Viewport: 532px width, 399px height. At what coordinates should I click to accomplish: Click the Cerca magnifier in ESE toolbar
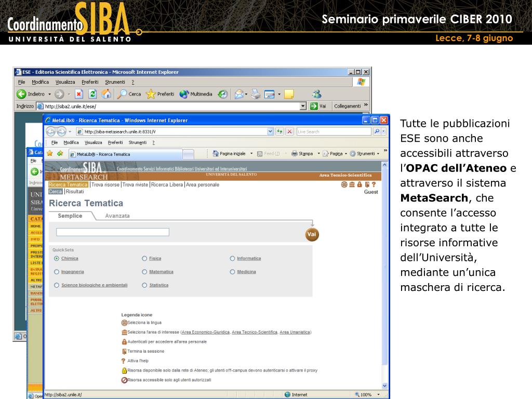[122, 94]
